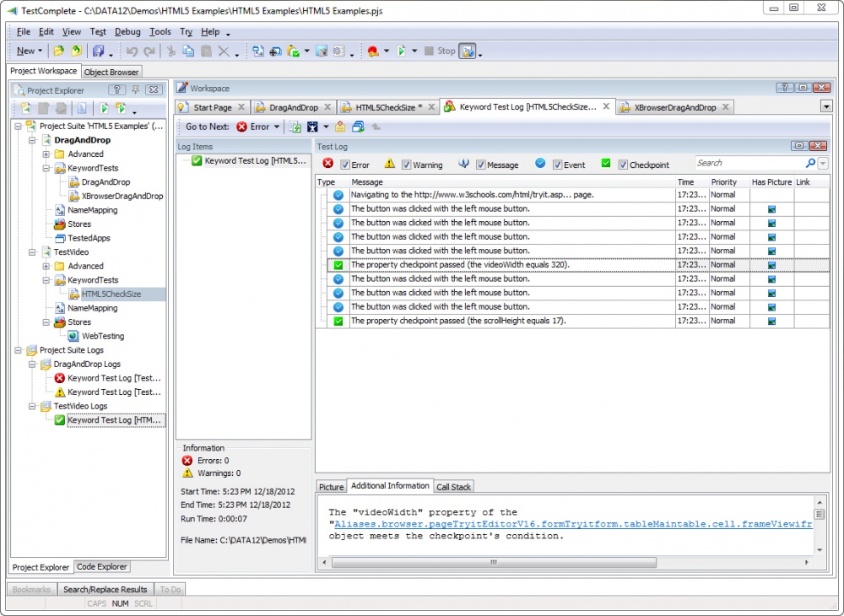Open the Debug menu
The width and height of the screenshot is (844, 616).
point(127,32)
